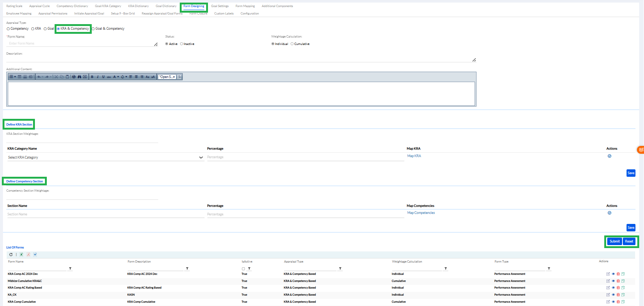Select the Goal & Competency appraisal type
Viewport: 644px width, 306px height.
point(93,29)
